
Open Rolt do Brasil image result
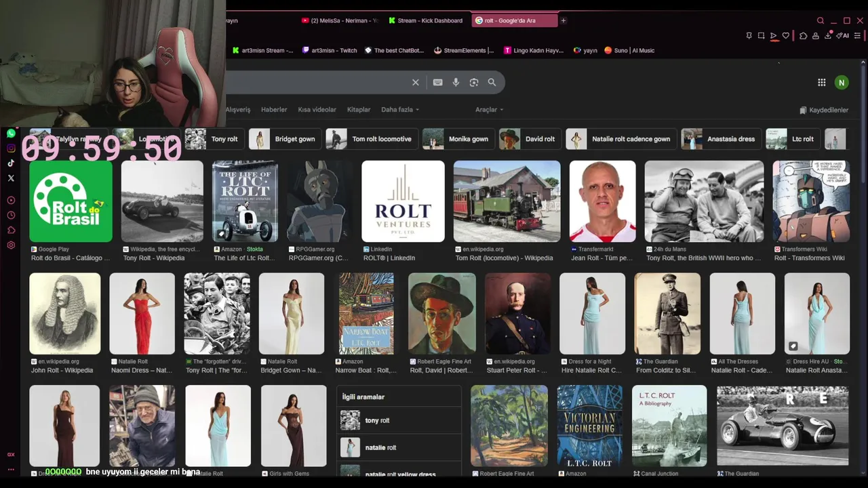(x=71, y=201)
